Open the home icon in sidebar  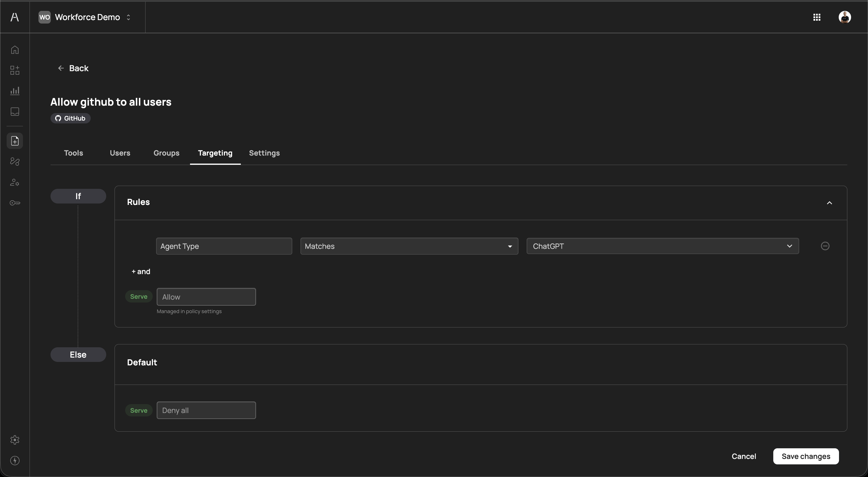point(15,50)
